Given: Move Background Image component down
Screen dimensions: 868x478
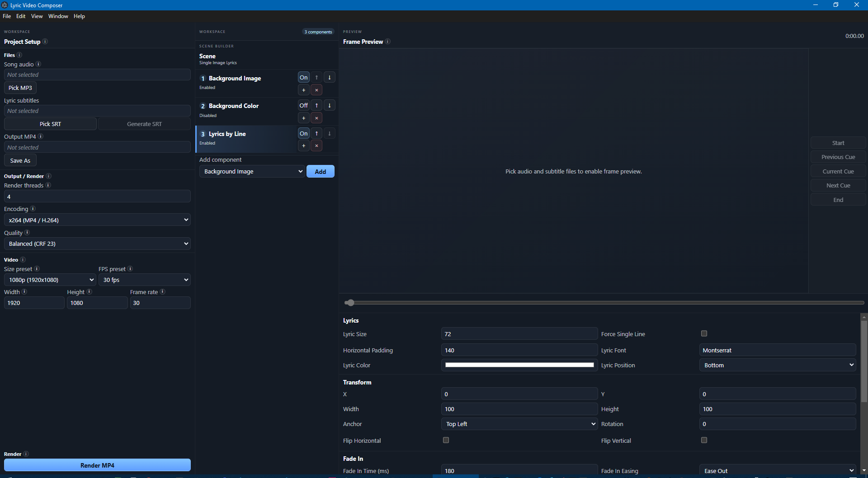Looking at the screenshot, I should [x=330, y=77].
